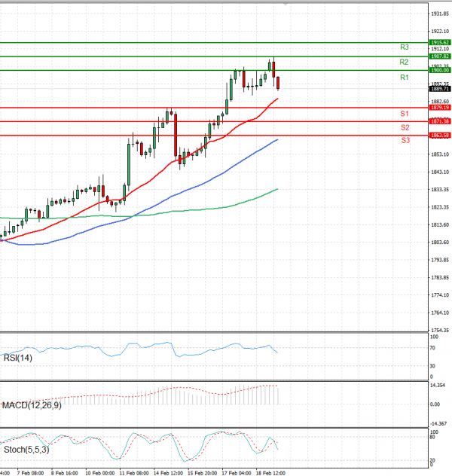Click the RSI(14) indicator label
The height and width of the screenshot is (476, 452).
click(x=18, y=359)
